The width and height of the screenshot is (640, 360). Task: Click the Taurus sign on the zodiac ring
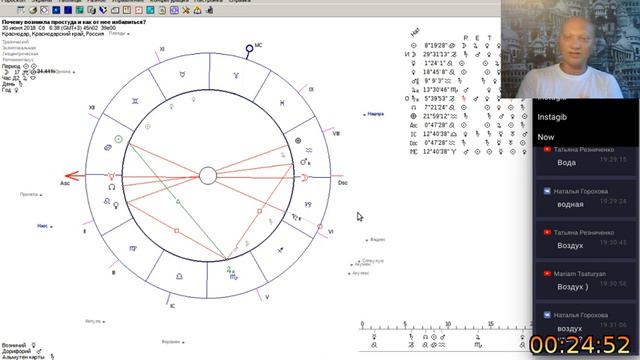click(x=182, y=74)
